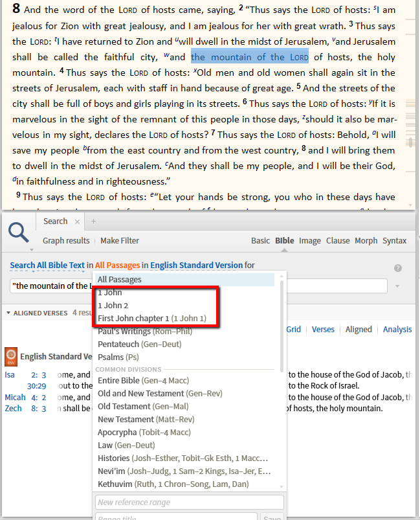Image resolution: width=420 pixels, height=520 pixels.
Task: Click Graph results
Action: click(x=66, y=241)
